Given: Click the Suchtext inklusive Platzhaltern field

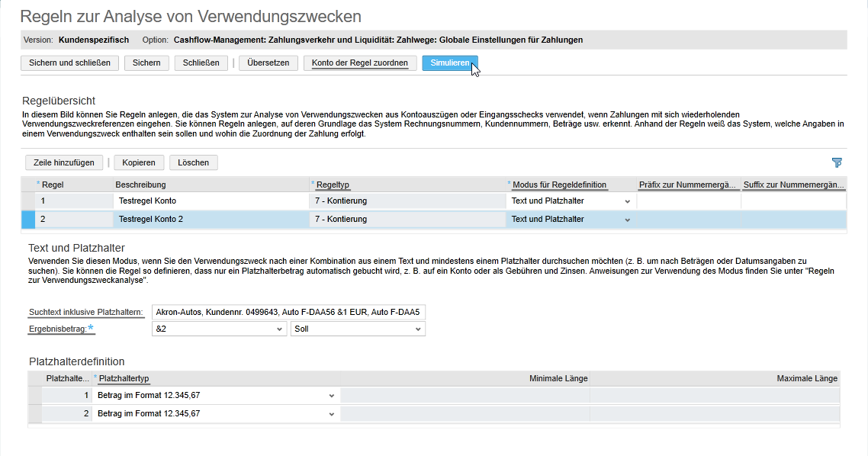Looking at the screenshot, I should tap(288, 312).
